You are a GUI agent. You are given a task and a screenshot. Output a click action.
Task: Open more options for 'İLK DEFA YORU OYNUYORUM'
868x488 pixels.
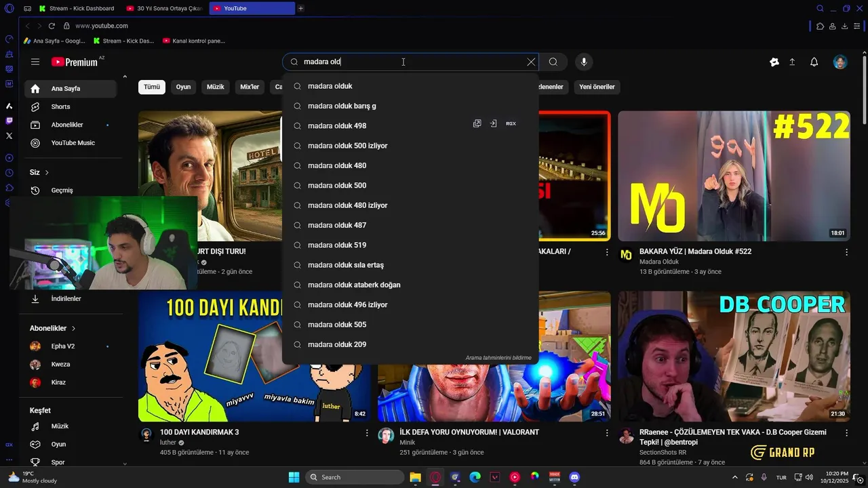pyautogui.click(x=607, y=432)
